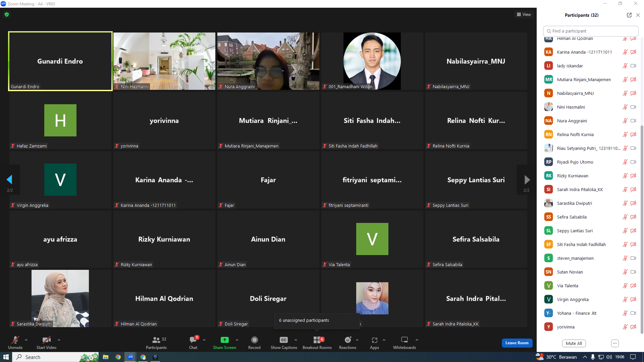
Task: Expand Show Captions options arrow
Action: pyautogui.click(x=296, y=340)
